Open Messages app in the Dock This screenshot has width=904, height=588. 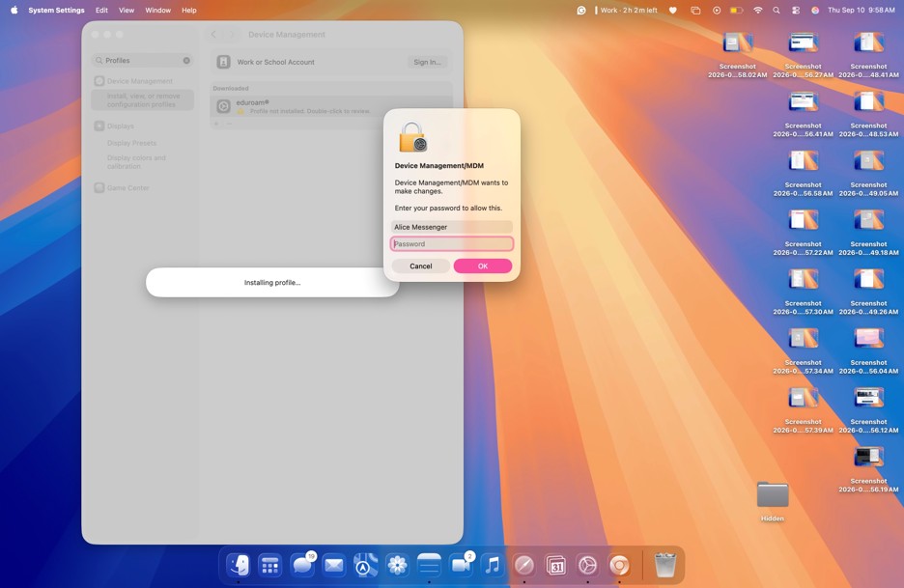click(x=301, y=565)
